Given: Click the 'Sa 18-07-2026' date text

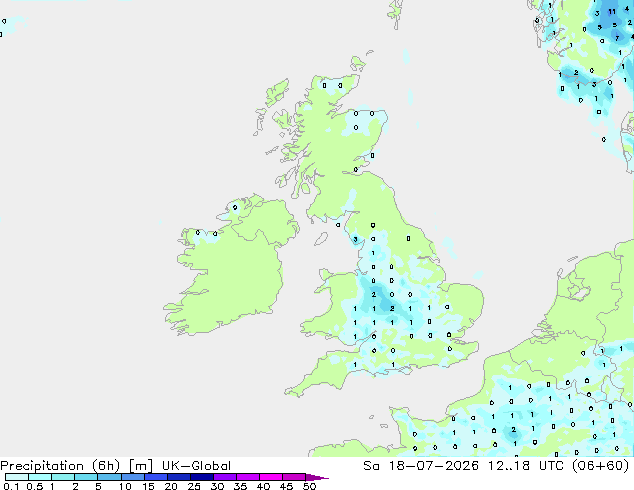Looking at the screenshot, I should pos(421,466).
